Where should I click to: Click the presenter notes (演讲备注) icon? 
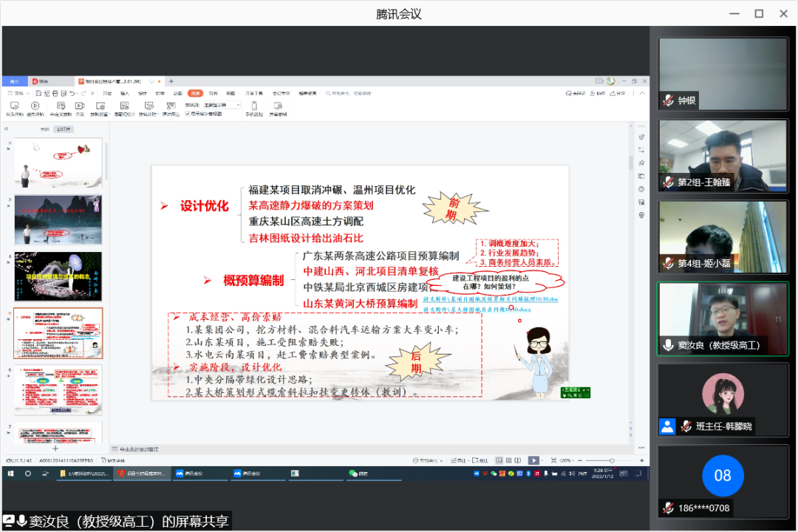click(171, 106)
